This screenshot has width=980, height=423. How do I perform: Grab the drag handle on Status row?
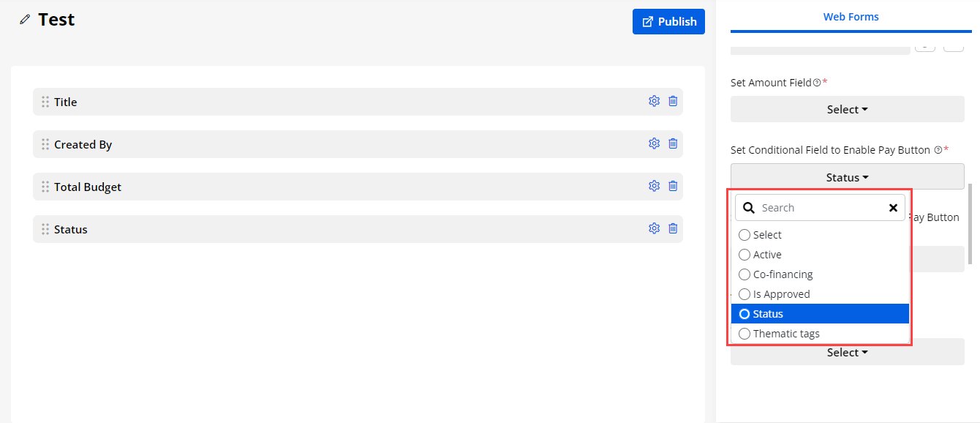click(45, 229)
